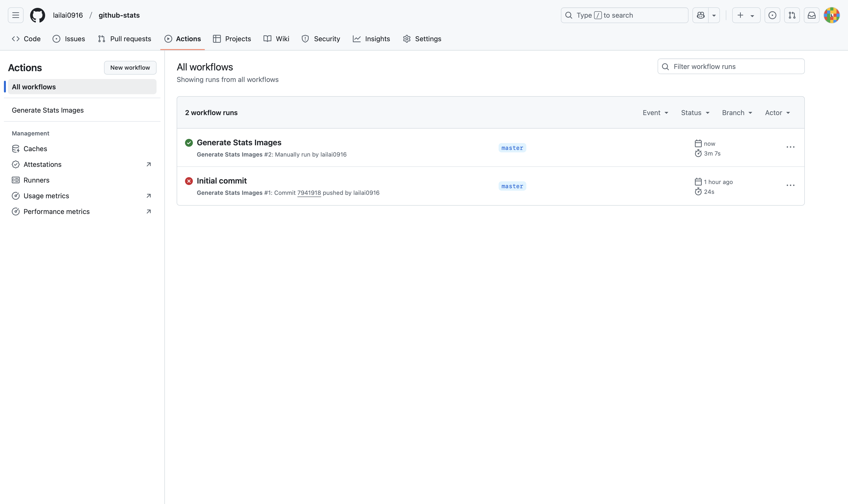This screenshot has width=848, height=504.
Task: Open commit 7941918 link
Action: coord(309,193)
